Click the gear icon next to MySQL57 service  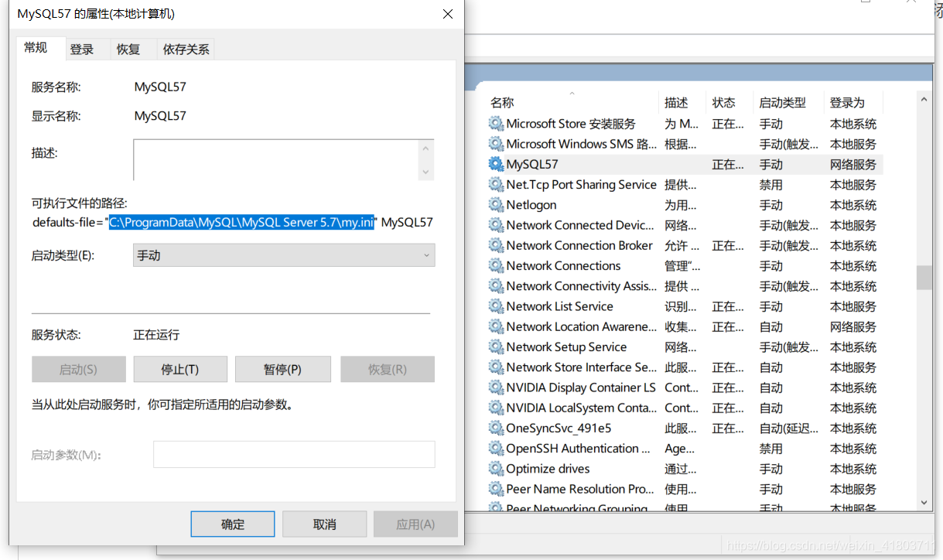[x=496, y=164]
